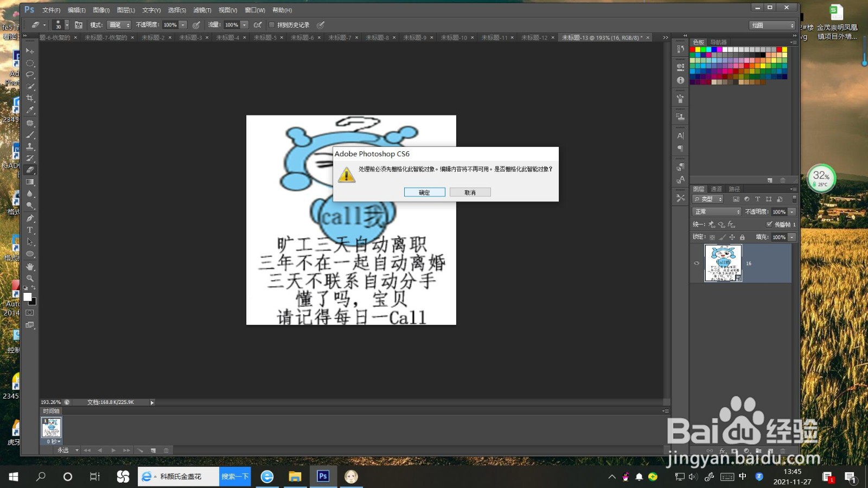Click the 取消 button in the dialog

tap(470, 192)
